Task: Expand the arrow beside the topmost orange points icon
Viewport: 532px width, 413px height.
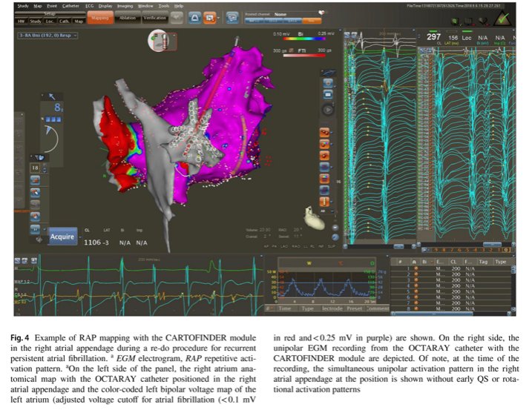Action: (332, 133)
